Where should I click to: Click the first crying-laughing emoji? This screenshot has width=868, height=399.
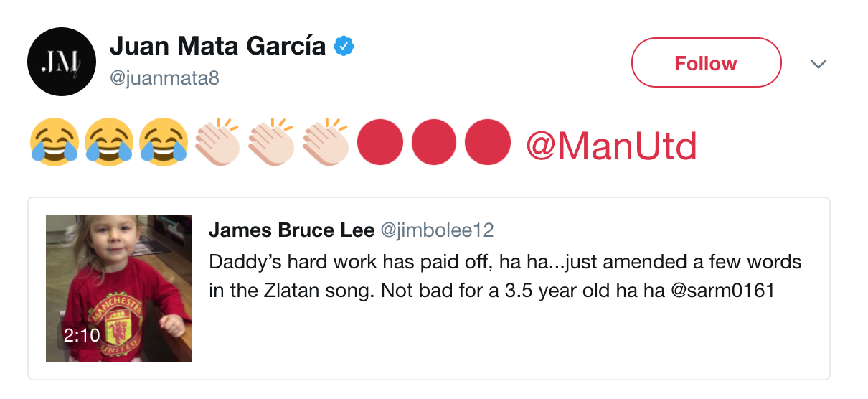55,141
